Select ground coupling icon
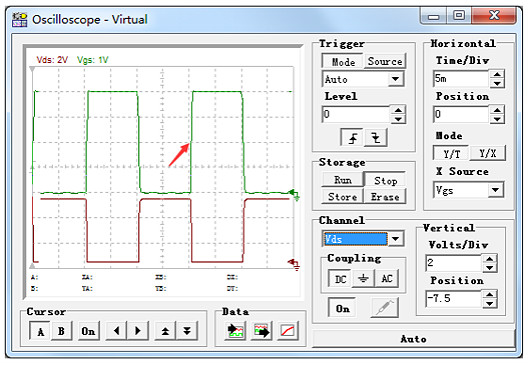The image size is (528, 365). (363, 278)
